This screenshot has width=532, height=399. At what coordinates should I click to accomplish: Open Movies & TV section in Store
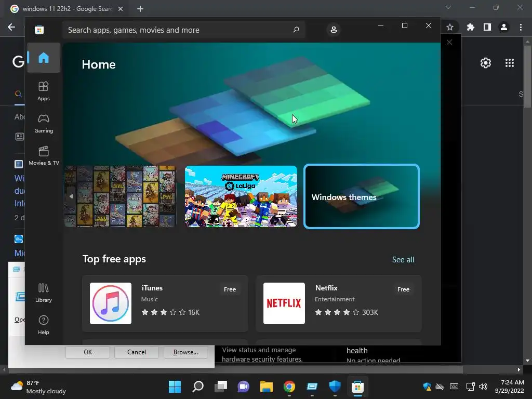click(44, 155)
